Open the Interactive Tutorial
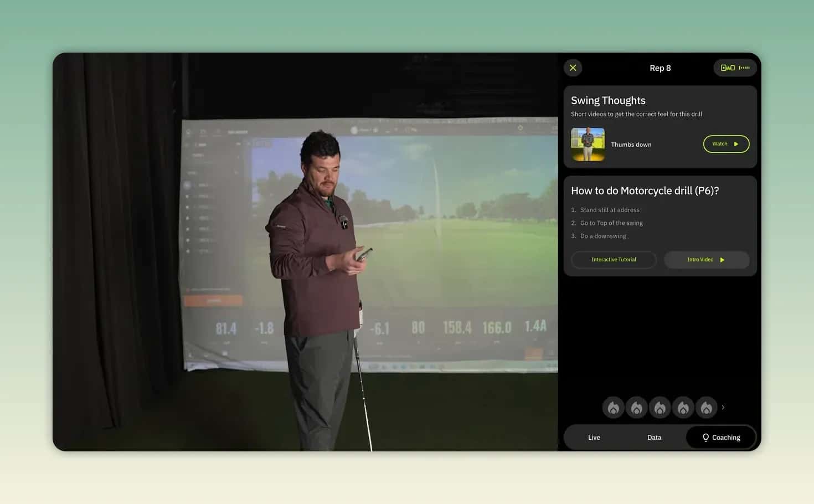This screenshot has width=814, height=504. (614, 260)
